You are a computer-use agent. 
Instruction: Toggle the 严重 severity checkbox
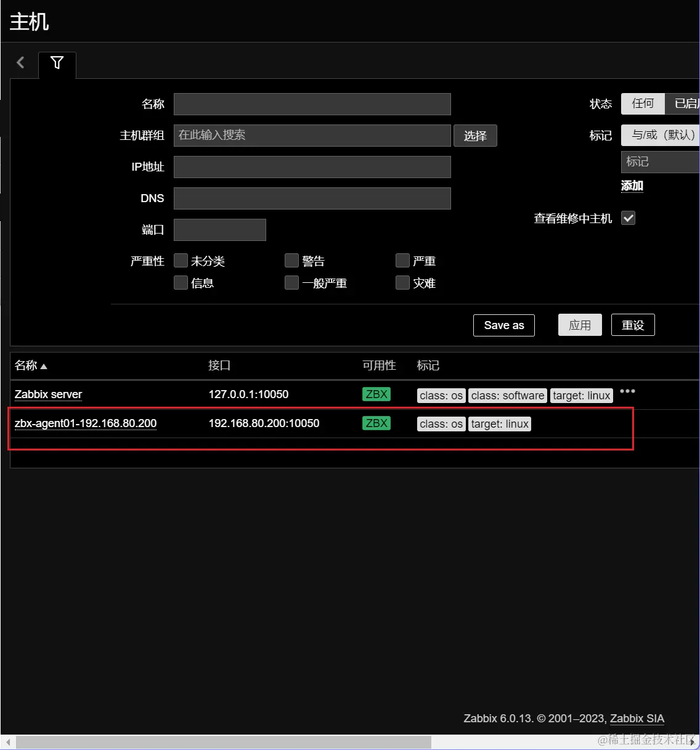click(402, 261)
